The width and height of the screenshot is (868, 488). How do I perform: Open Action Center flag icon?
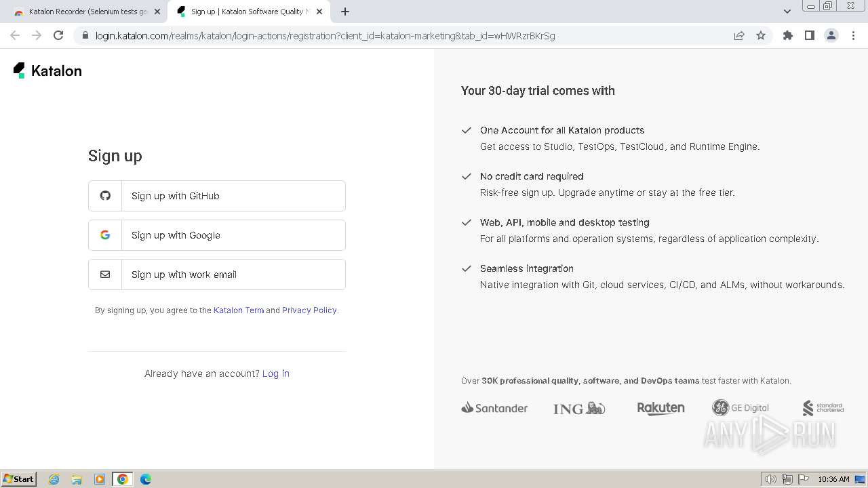coord(804,479)
